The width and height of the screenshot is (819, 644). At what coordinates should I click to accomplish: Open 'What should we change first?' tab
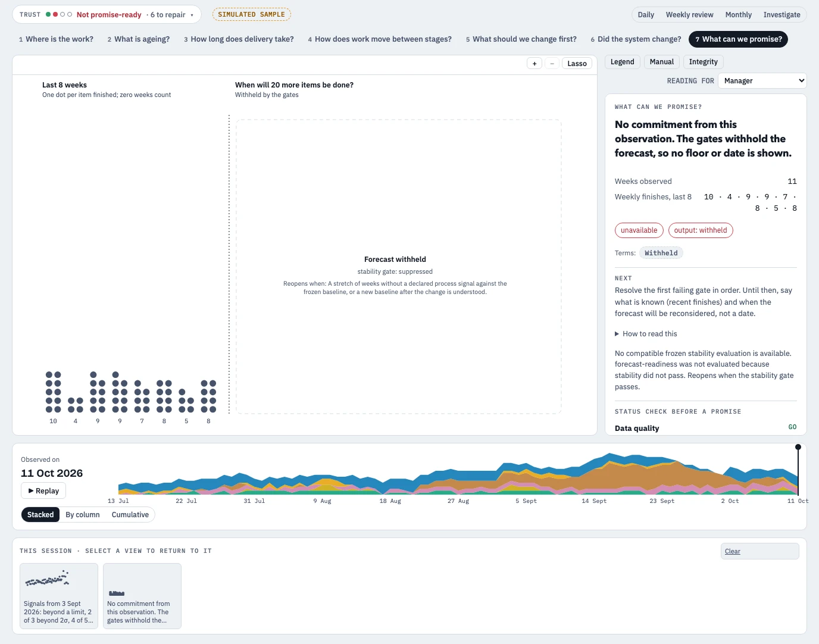point(521,39)
